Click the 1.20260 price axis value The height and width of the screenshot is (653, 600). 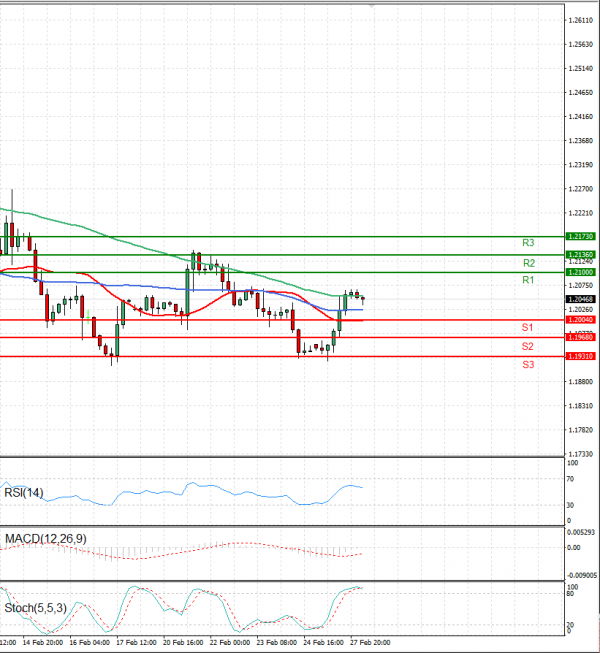581,310
